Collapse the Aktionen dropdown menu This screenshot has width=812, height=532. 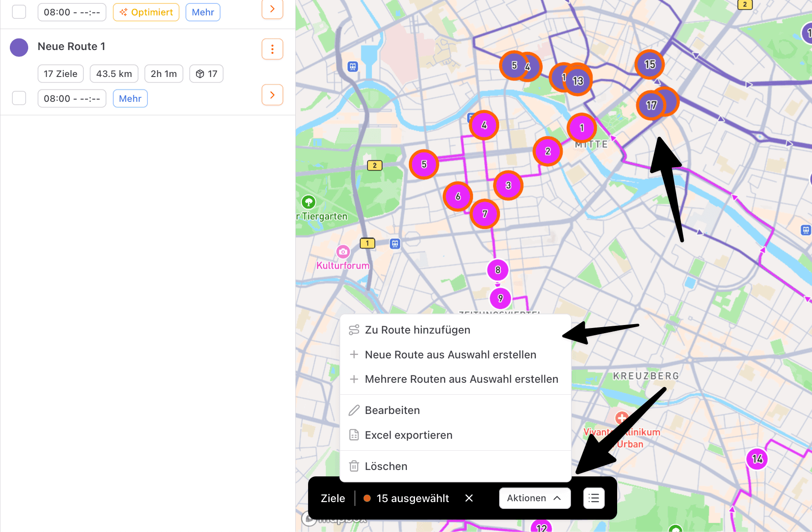click(x=535, y=498)
